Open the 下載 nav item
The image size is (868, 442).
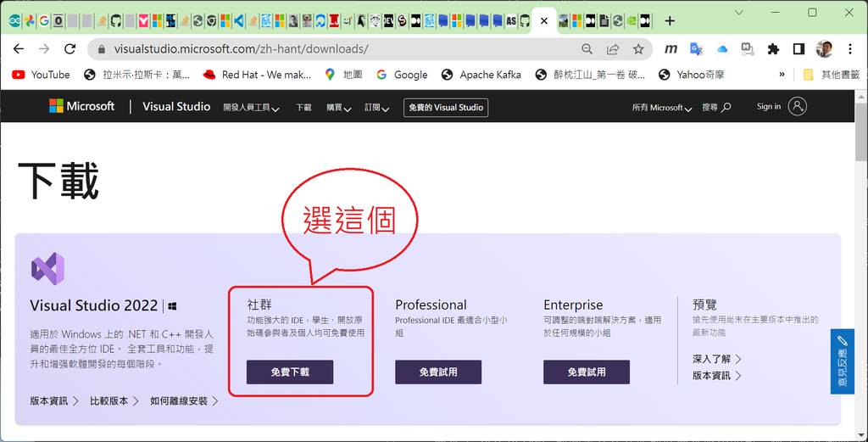coord(303,108)
